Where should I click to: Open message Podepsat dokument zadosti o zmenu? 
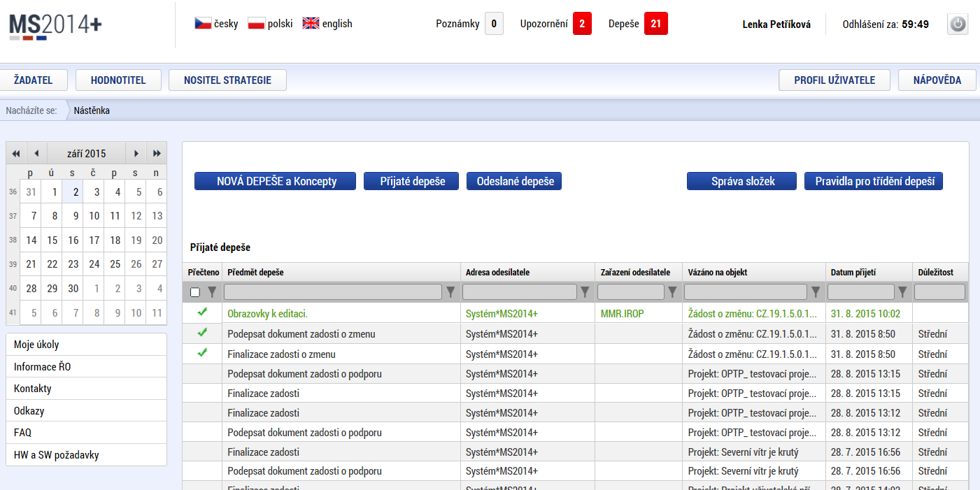point(301,334)
